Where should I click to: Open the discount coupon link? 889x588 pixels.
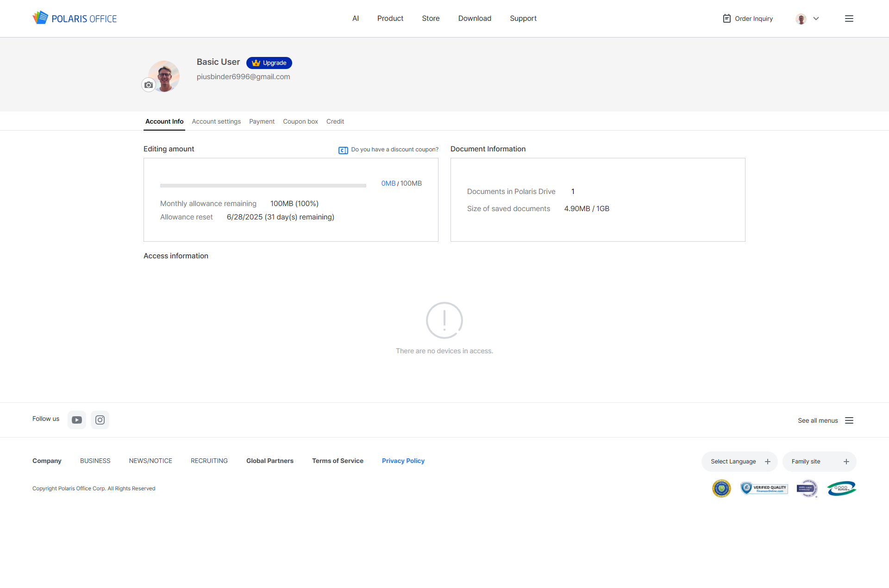394,150
